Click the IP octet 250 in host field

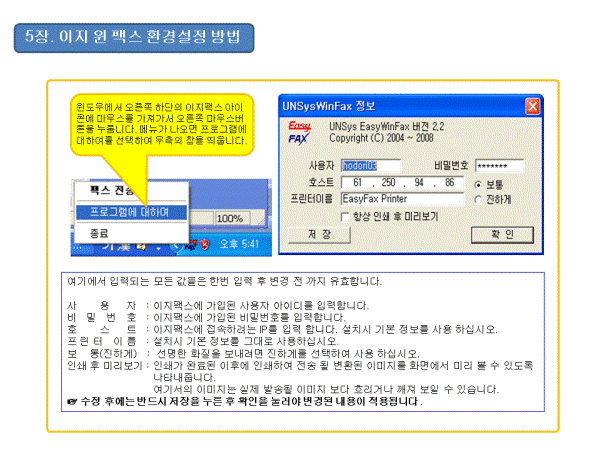tap(388, 183)
